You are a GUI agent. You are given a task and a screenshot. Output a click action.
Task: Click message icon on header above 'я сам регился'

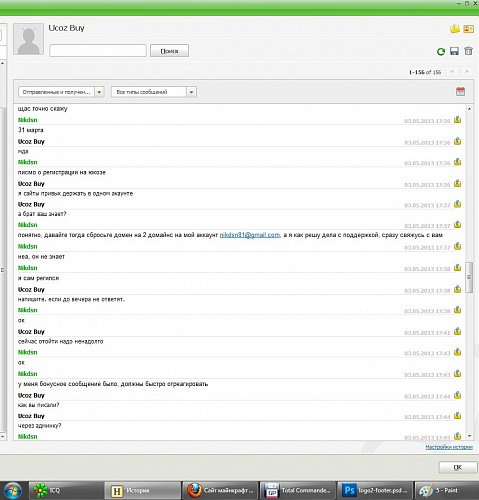click(458, 268)
